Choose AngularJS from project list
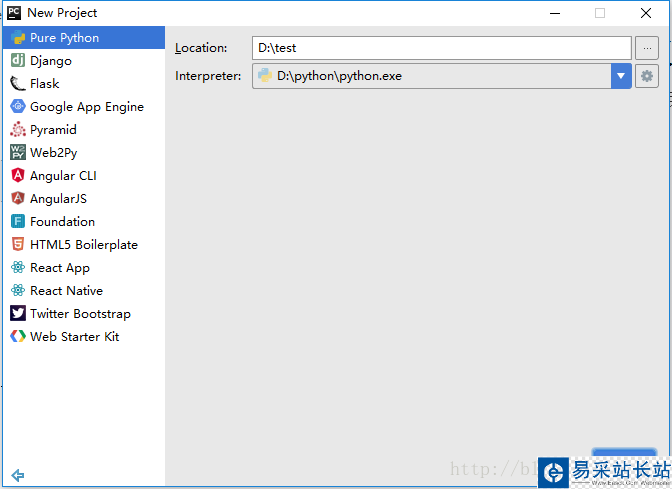The height and width of the screenshot is (489, 672). pyautogui.click(x=58, y=199)
